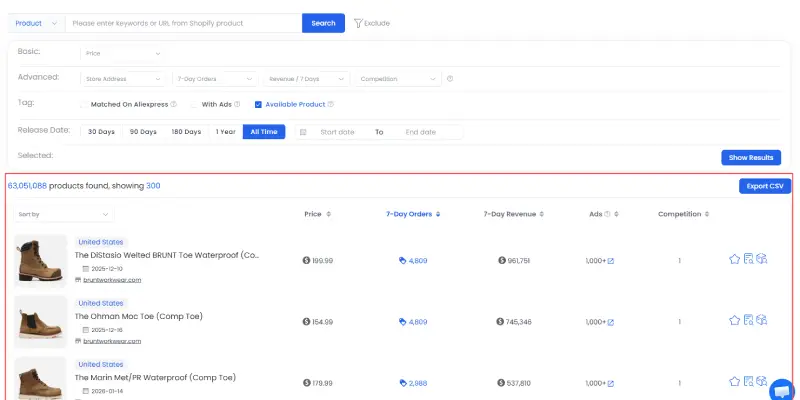Viewport: 800px width, 400px height.
Task: Open the live chat bubble
Action: (783, 390)
